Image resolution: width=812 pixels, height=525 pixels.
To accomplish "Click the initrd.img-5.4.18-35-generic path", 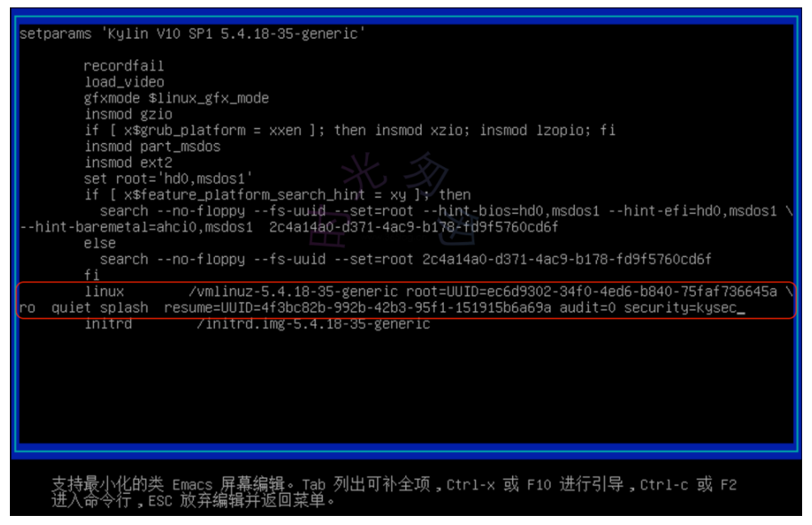I will [313, 324].
